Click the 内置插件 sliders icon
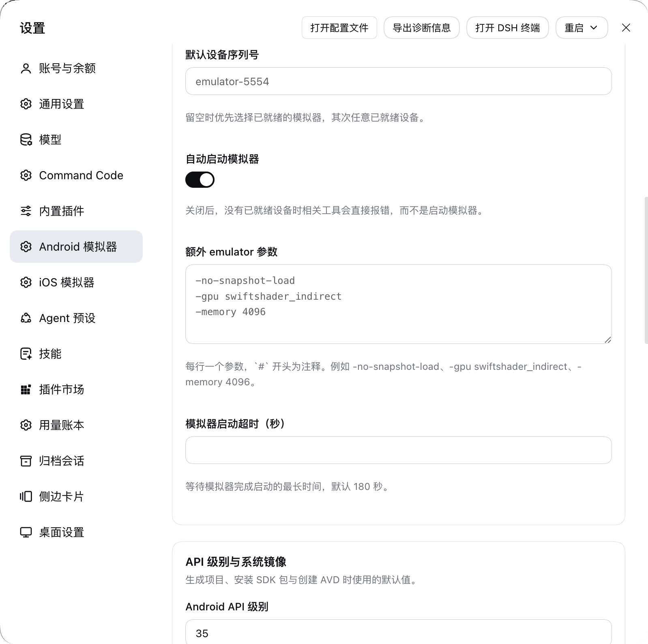648x644 pixels. (x=26, y=211)
